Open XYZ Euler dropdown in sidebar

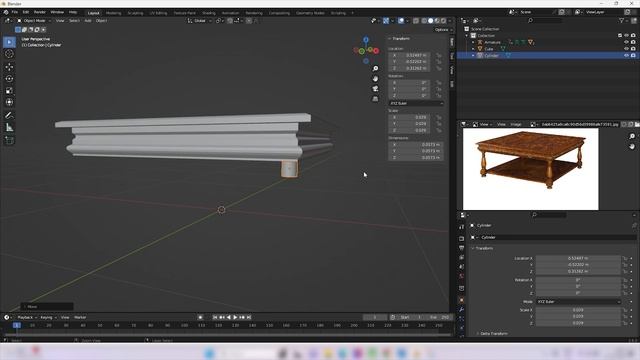[416, 103]
